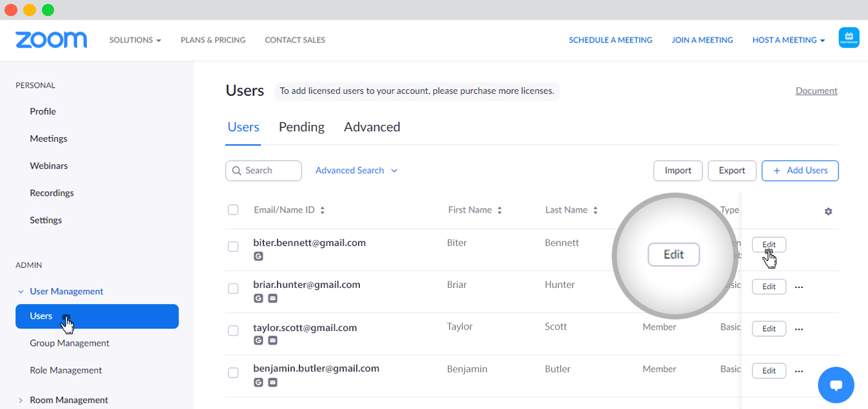
Task: Open the Document link
Action: coord(816,91)
